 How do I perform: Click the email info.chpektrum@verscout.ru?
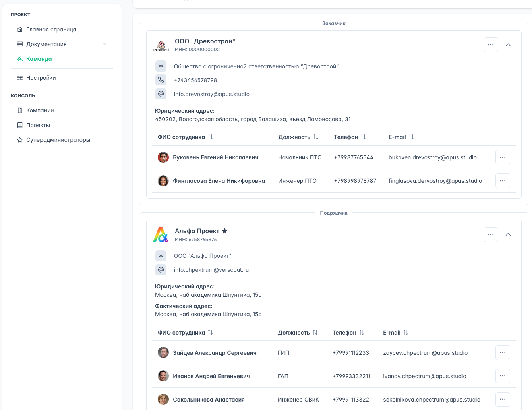(211, 270)
